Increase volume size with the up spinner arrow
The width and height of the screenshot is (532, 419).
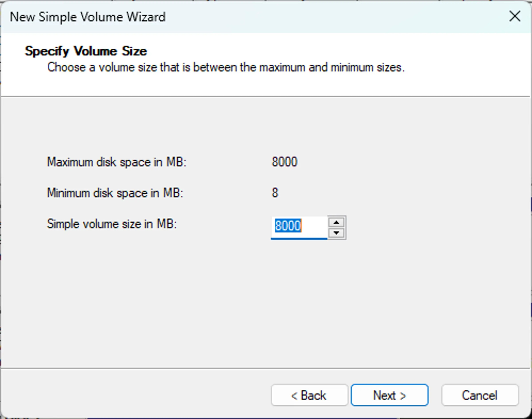(336, 223)
